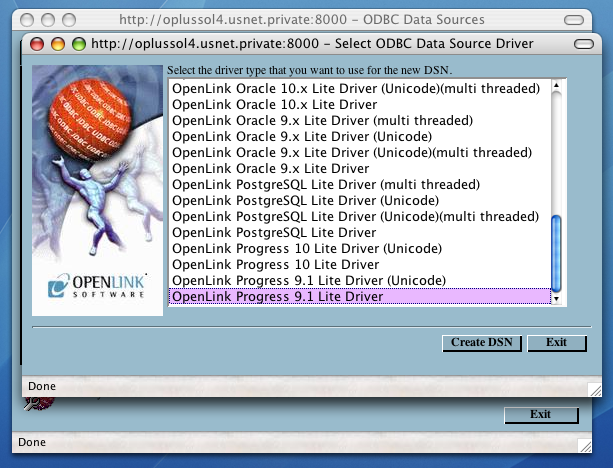Choose OpenLink Oracle 9.x Lite Driver (Unicode)
This screenshot has width=613, height=468.
[x=301, y=136]
